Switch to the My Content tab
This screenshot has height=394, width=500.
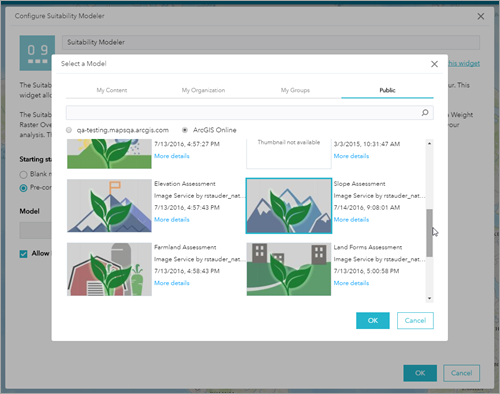(112, 90)
